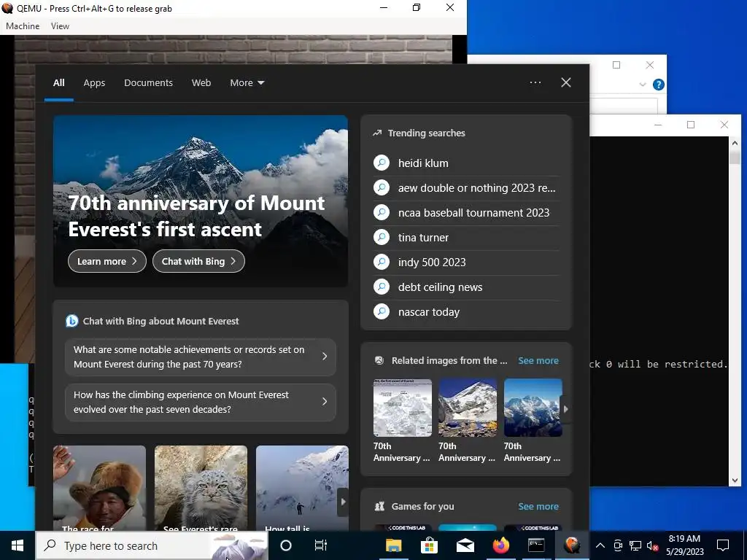Open the QEMU Machine menu
The width and height of the screenshot is (747, 560).
coord(23,26)
